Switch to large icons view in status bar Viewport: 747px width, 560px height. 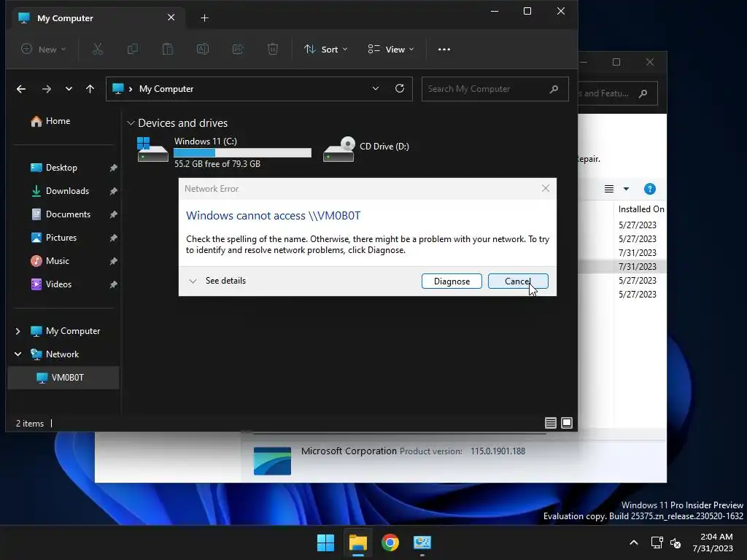point(566,423)
